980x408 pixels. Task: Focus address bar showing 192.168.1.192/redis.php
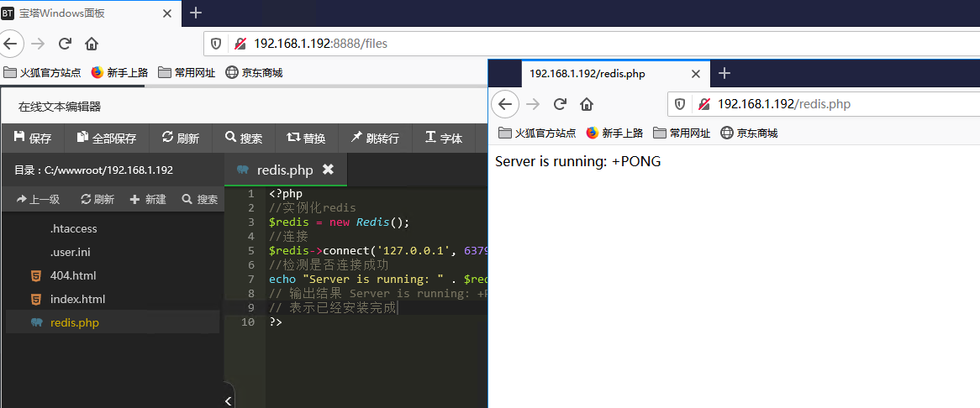824,104
